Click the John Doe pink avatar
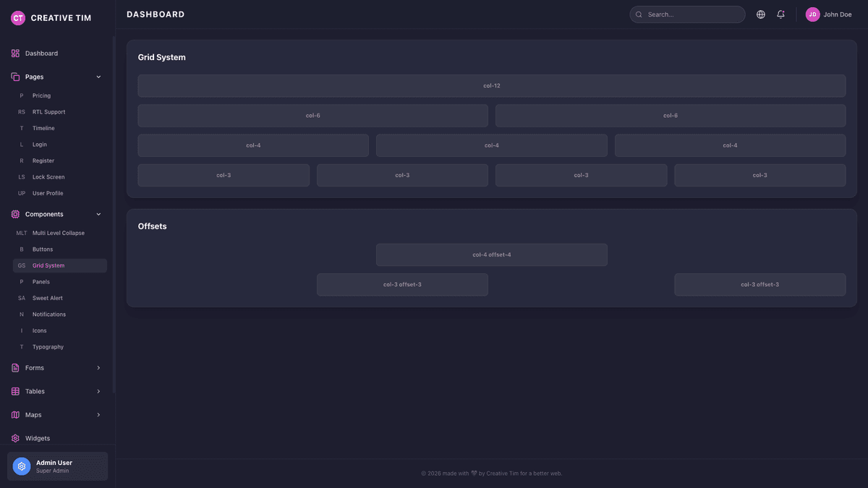The height and width of the screenshot is (488, 868). coord(812,14)
